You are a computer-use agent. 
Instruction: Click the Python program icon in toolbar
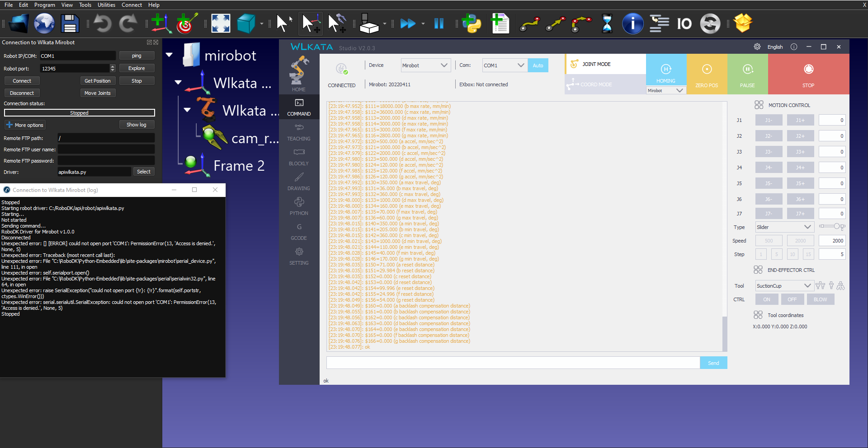[x=472, y=23]
